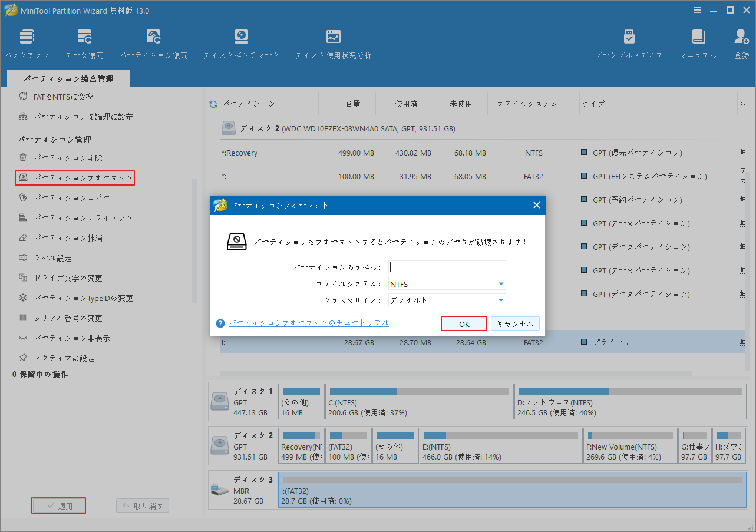Viewport: 756px width, 532px height.
Task: Open the マニュアル from the toolbar
Action: pos(698,42)
